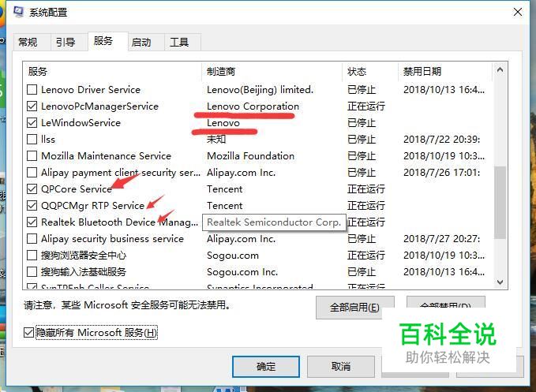Click the 未知 manufacturer cell for llss

pyautogui.click(x=216, y=140)
